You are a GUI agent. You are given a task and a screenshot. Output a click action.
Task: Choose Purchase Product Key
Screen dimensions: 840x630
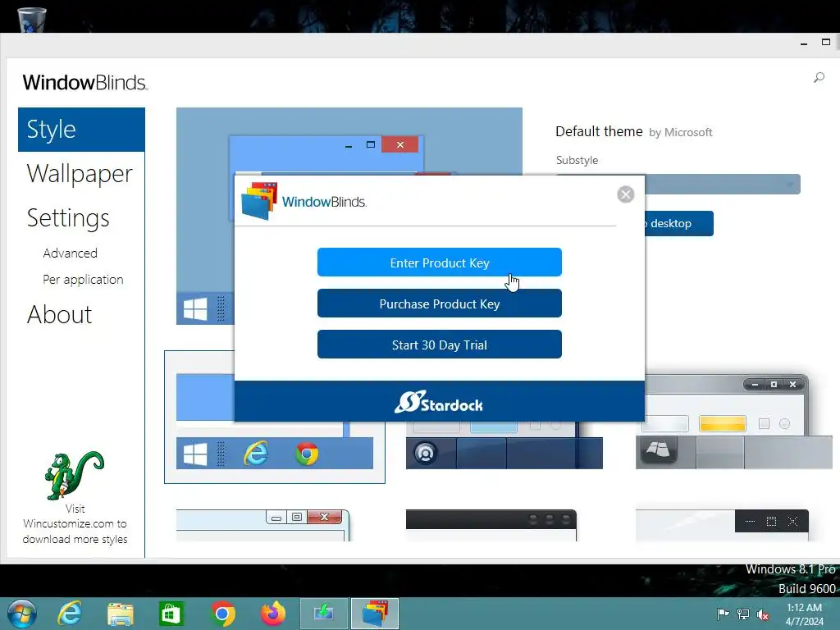click(x=440, y=304)
